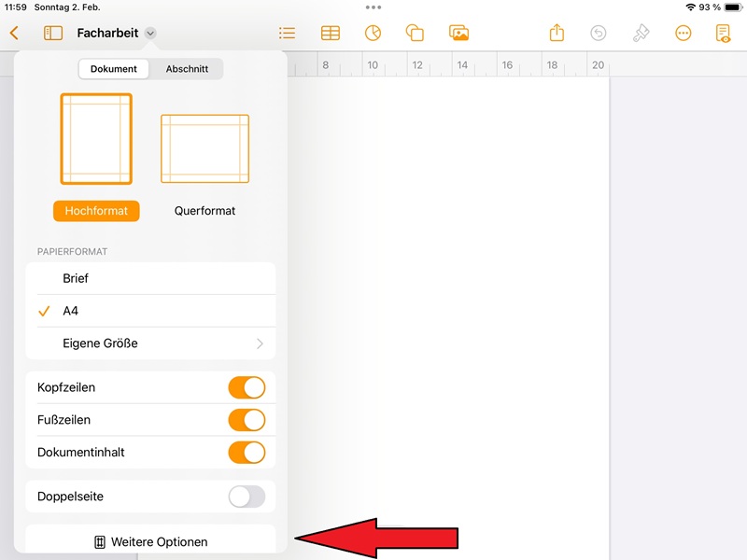The image size is (747, 560).
Task: Insert a chart with the pie icon
Action: 373,33
